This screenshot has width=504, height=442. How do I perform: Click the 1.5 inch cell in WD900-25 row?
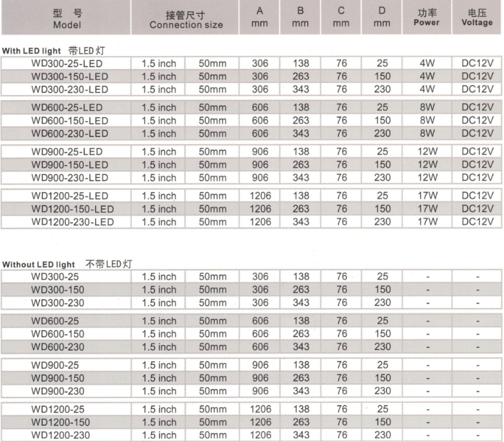pyautogui.click(x=159, y=365)
